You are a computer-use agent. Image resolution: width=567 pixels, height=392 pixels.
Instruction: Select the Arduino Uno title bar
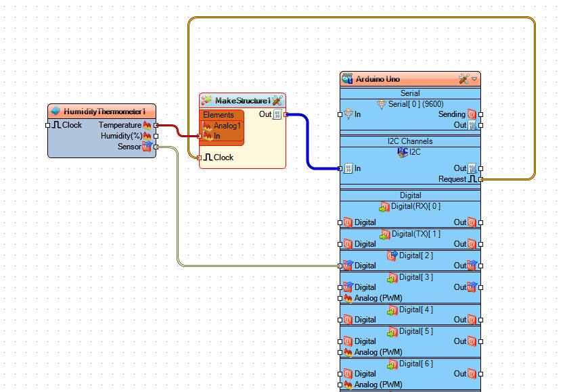pos(411,79)
